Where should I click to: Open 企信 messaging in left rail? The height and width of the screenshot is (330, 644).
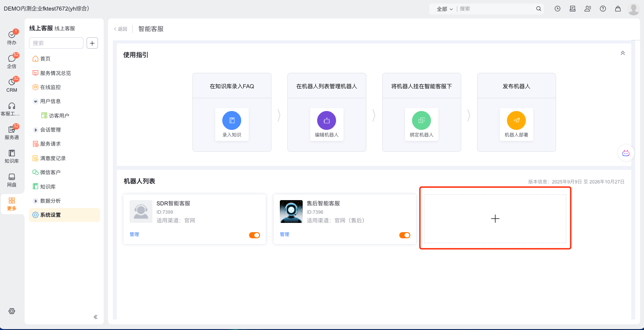click(12, 61)
